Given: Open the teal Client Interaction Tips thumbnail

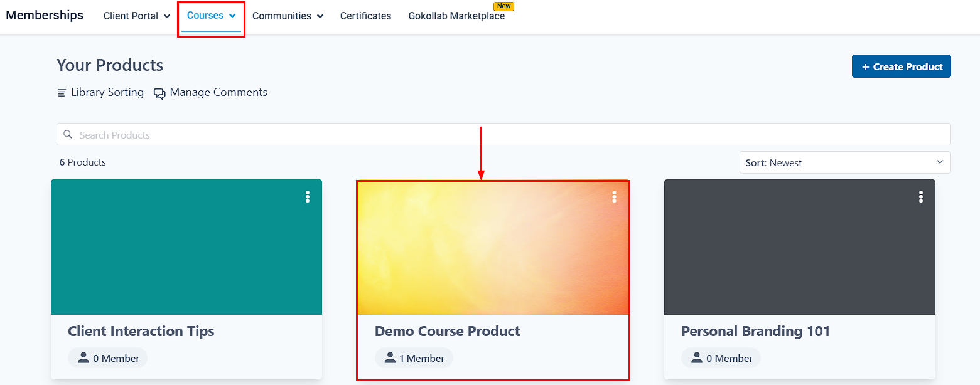Looking at the screenshot, I should click(x=186, y=247).
